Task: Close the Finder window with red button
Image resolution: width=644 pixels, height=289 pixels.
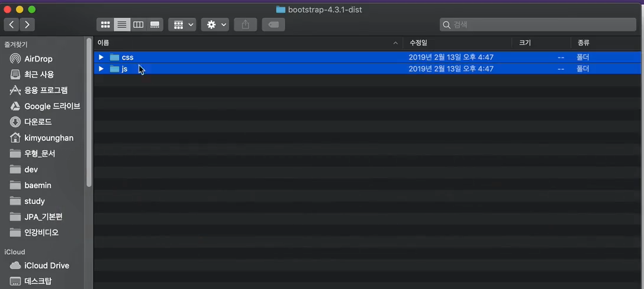Action: [x=7, y=9]
